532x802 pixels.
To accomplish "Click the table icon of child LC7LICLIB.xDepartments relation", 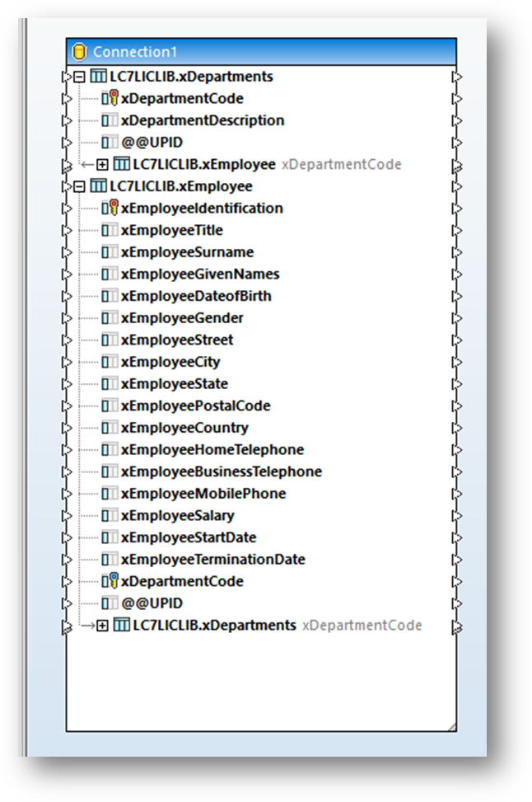I will coord(121,625).
